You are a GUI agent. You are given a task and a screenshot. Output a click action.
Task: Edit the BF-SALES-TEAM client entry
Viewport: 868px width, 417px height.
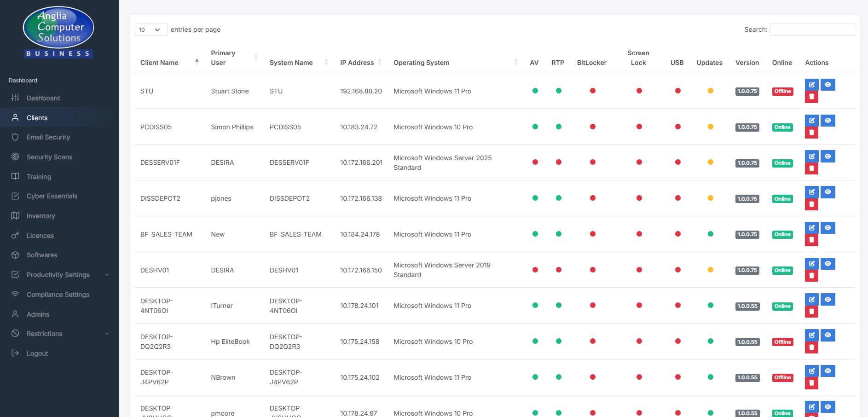pos(811,227)
